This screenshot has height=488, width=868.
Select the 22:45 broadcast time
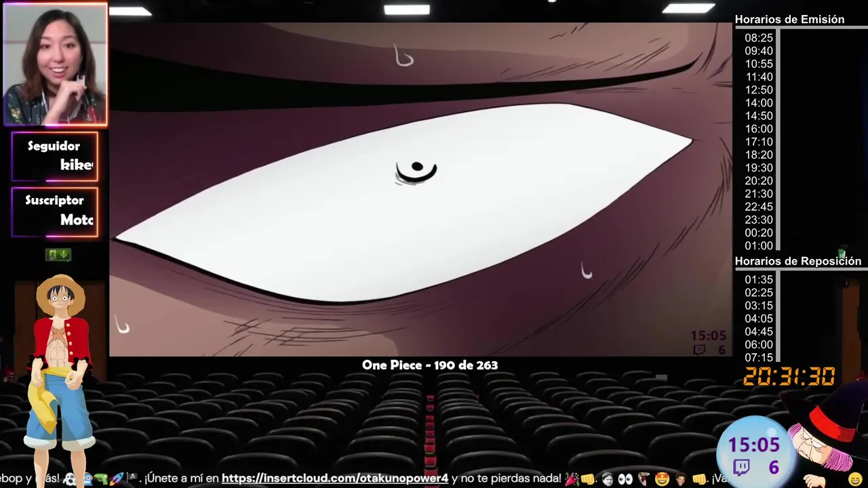point(759,207)
